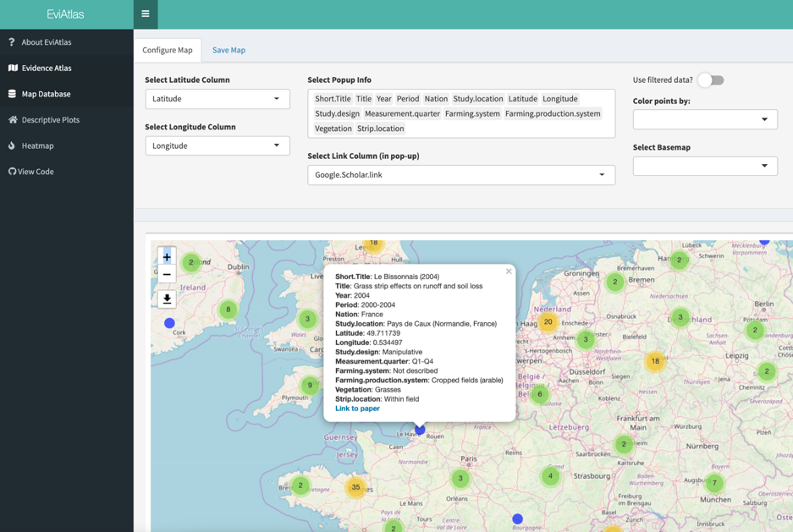This screenshot has width=793, height=532.
Task: Click cluster marker 8 in Ireland
Action: click(229, 310)
